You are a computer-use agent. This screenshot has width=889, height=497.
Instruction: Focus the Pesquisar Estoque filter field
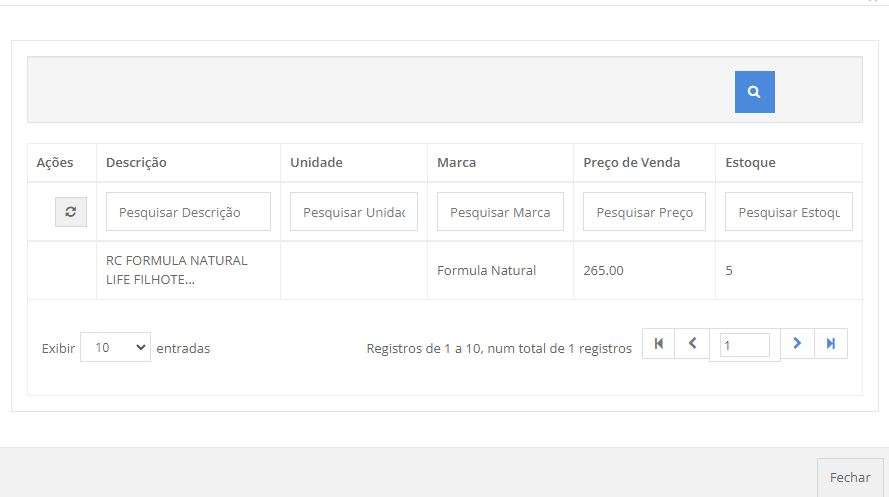click(788, 212)
